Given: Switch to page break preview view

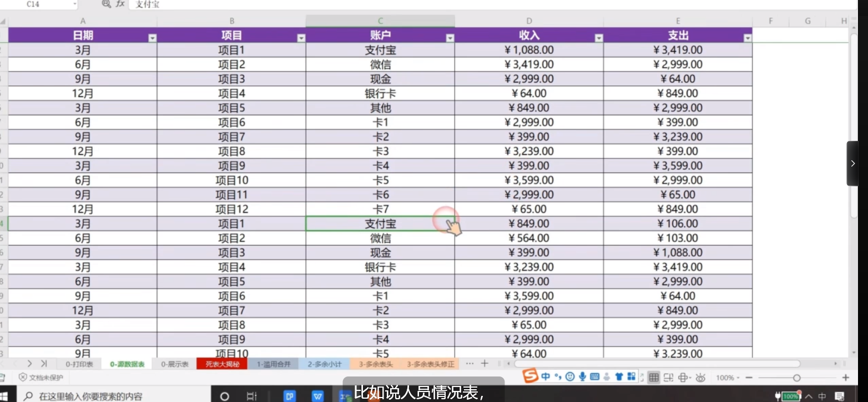Looking at the screenshot, I should (x=669, y=378).
